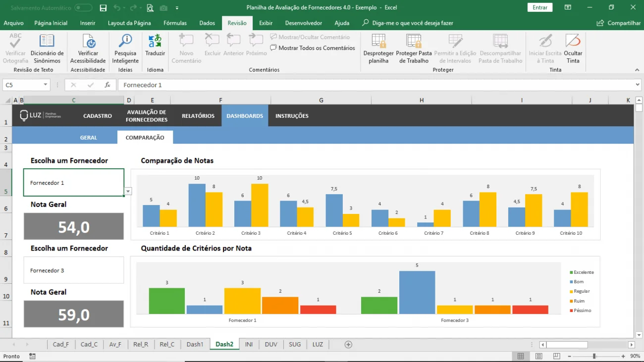The height and width of the screenshot is (362, 644).
Task: Open the Arquivo menu
Action: [13, 23]
